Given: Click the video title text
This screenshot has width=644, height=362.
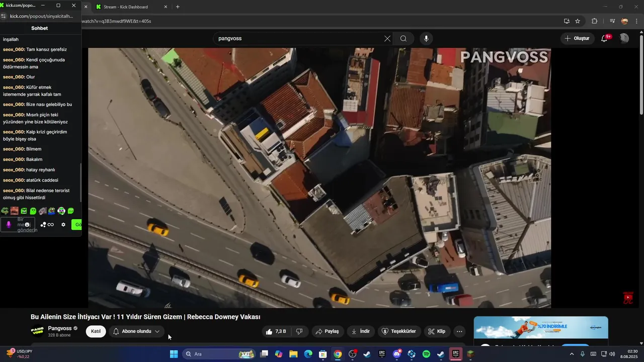Looking at the screenshot, I should point(145,317).
